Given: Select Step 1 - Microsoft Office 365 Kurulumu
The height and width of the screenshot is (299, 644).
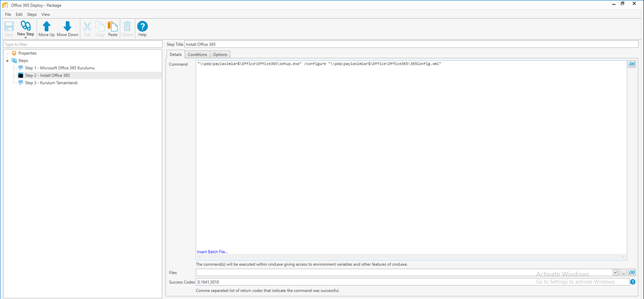Looking at the screenshot, I should point(60,68).
